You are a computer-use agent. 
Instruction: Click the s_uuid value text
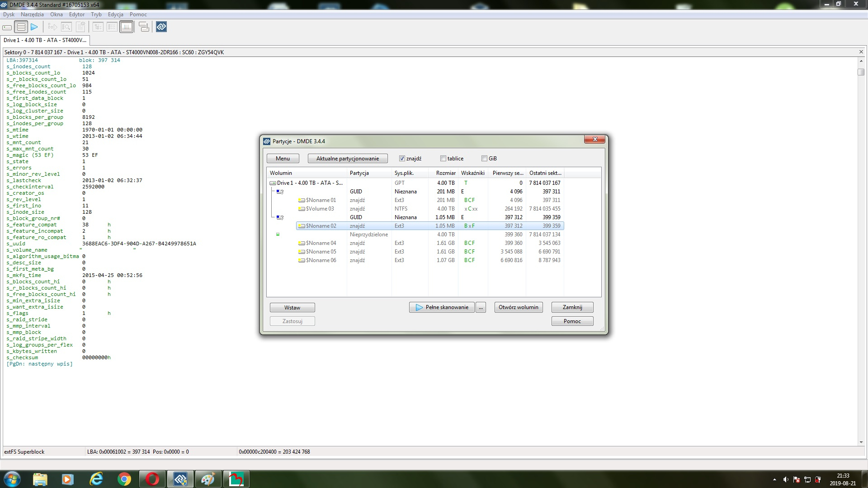139,244
